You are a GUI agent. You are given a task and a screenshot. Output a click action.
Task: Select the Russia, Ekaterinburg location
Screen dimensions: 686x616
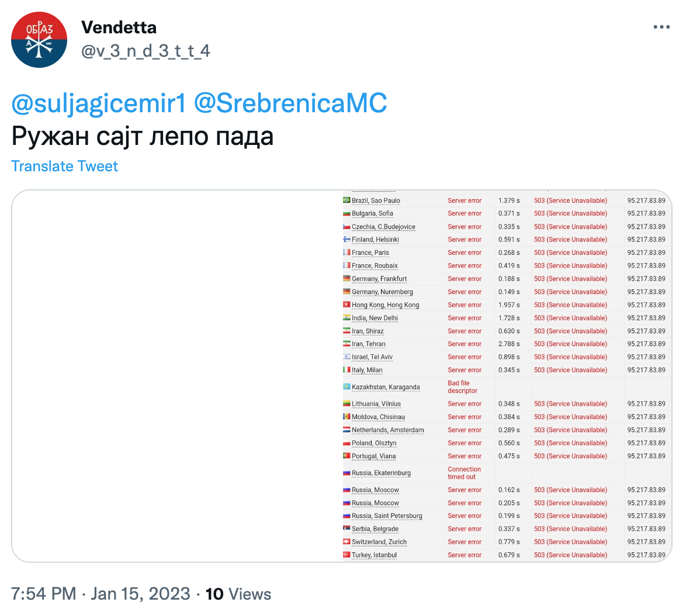[381, 473]
